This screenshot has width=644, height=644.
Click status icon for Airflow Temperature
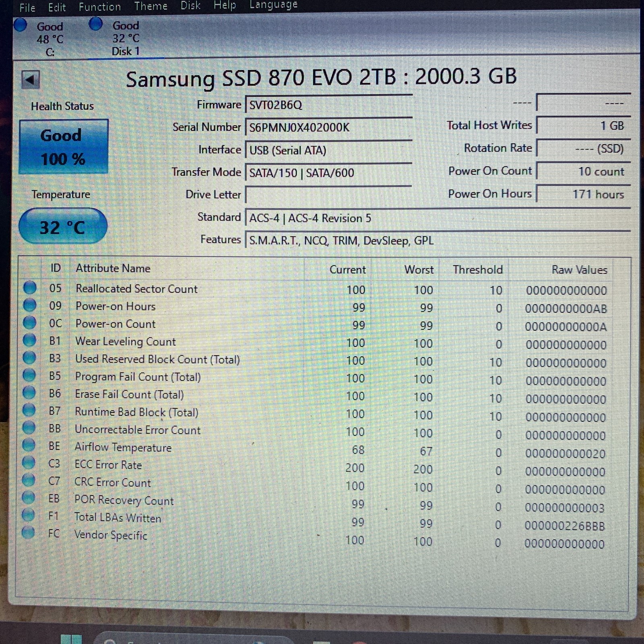coord(29,445)
